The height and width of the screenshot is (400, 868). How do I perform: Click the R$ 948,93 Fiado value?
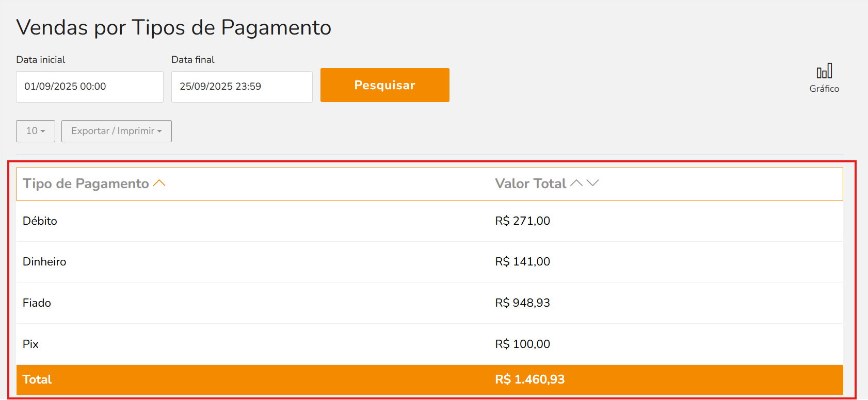pyautogui.click(x=523, y=303)
